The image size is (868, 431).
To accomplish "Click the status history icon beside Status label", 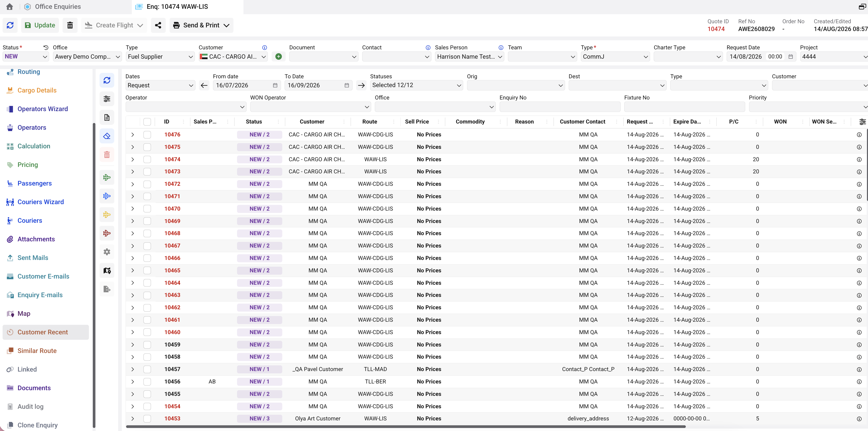I will pyautogui.click(x=46, y=48).
